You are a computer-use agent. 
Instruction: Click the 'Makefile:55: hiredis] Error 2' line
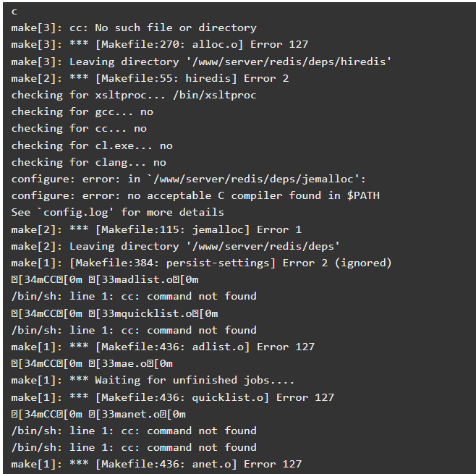tap(150, 78)
